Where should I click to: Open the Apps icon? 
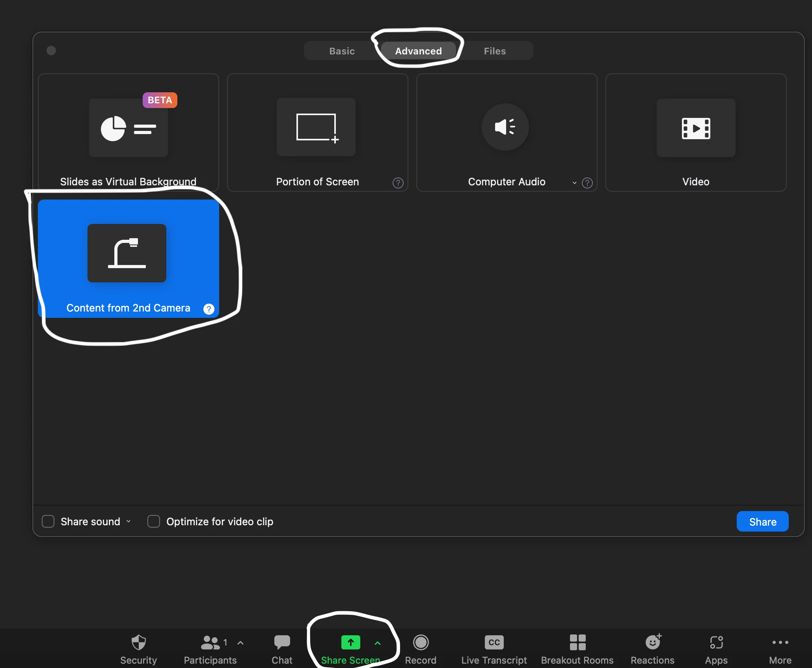pos(716,642)
